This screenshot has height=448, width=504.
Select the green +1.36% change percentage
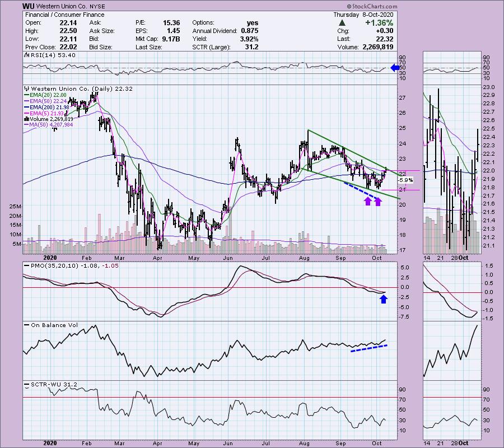coord(379,23)
